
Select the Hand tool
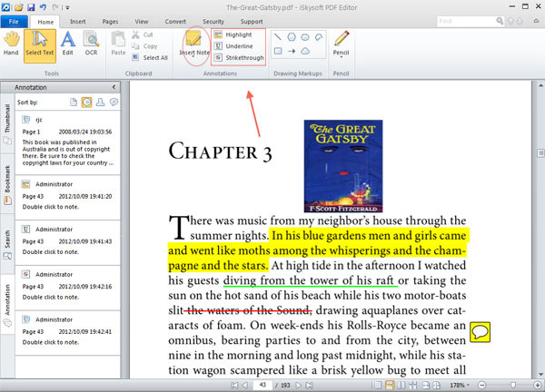(13, 44)
